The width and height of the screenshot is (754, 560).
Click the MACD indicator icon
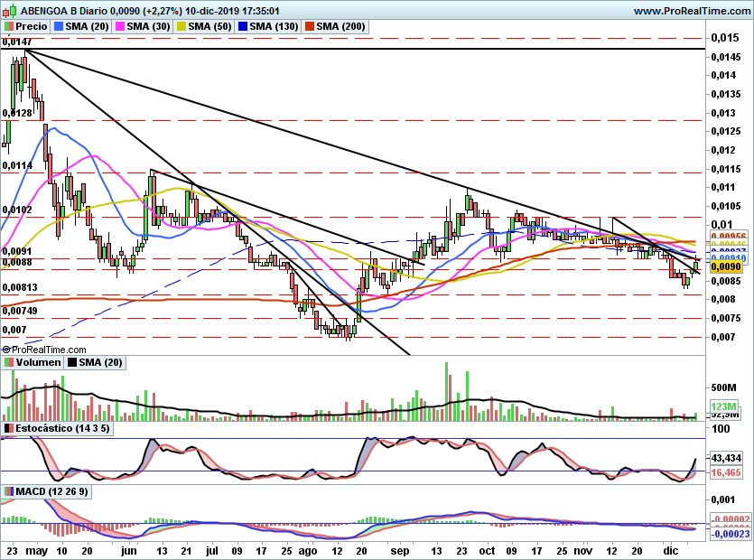coord(9,491)
